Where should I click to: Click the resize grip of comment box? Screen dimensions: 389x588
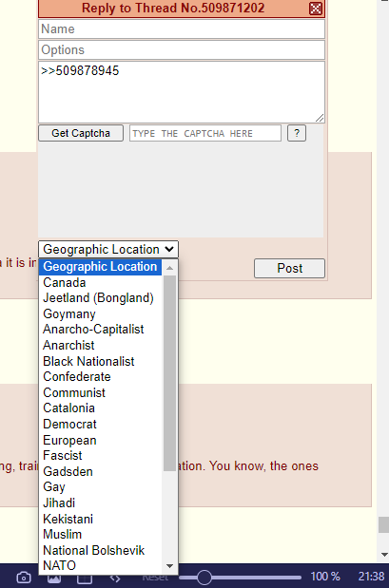[x=320, y=118]
